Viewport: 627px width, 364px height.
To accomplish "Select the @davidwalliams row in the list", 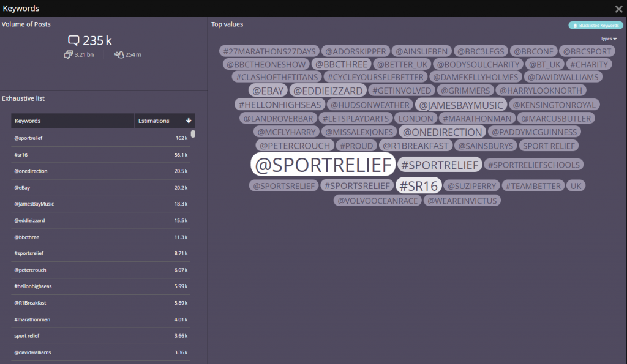I will point(101,352).
